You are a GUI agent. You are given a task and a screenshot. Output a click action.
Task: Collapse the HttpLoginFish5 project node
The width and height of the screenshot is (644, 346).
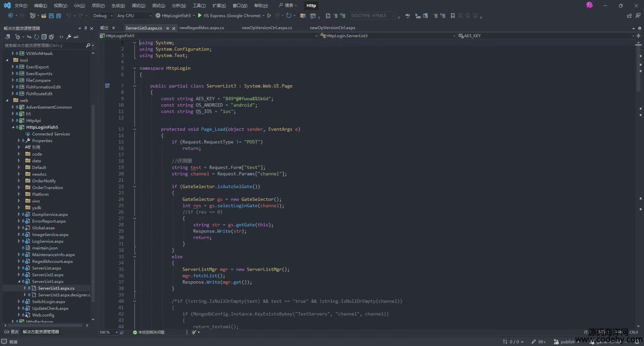tap(13, 127)
